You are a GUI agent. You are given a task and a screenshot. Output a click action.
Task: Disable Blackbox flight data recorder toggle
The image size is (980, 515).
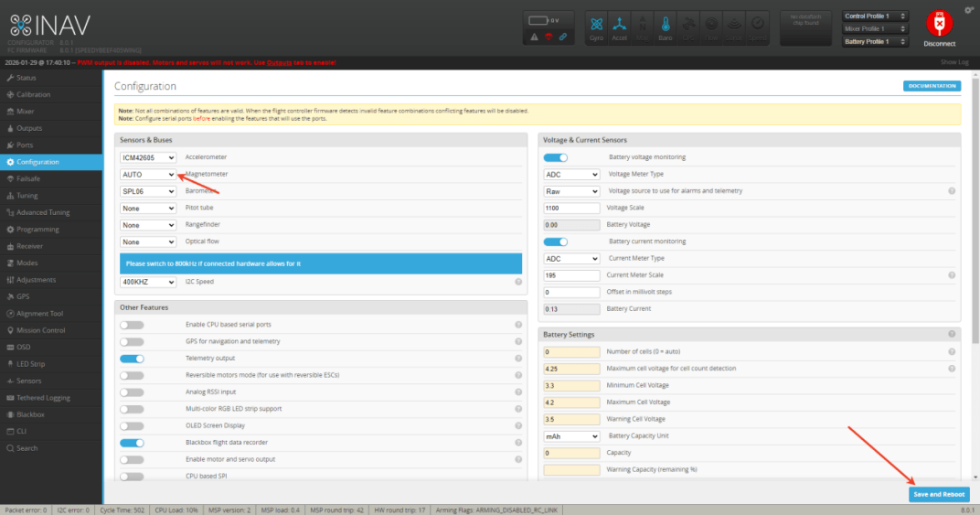[132, 442]
